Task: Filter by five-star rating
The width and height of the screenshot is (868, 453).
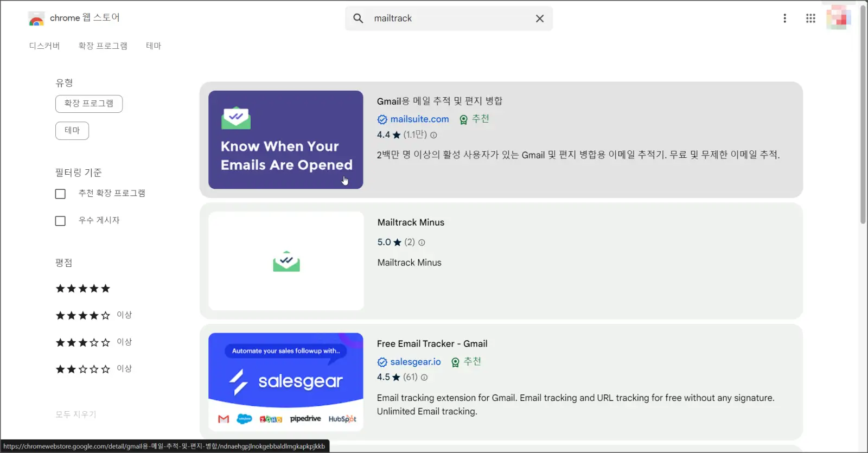Action: pyautogui.click(x=83, y=289)
